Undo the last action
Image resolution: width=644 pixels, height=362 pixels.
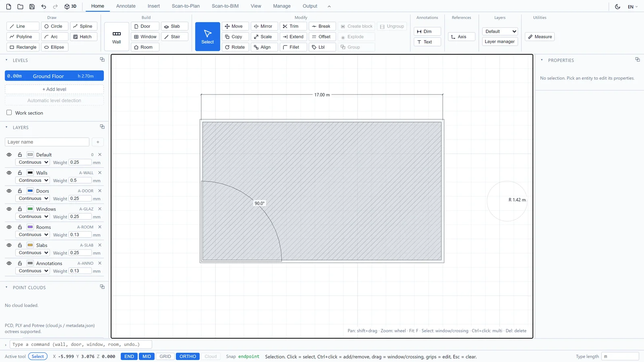[x=43, y=6]
